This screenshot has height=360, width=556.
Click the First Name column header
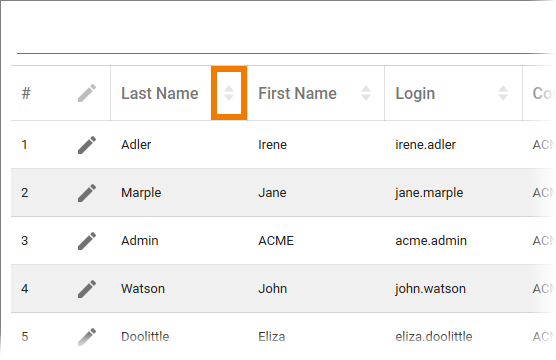click(x=298, y=93)
